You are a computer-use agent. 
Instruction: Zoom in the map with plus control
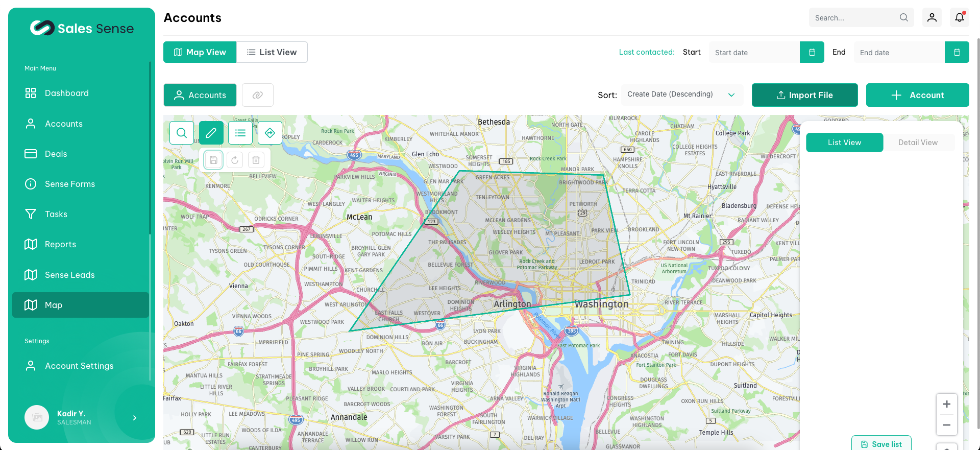click(946, 404)
